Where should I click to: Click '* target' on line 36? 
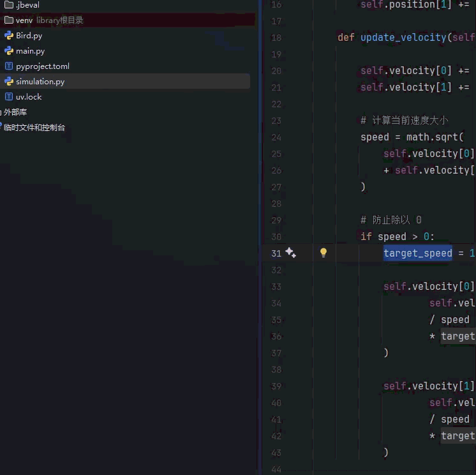[452, 336]
